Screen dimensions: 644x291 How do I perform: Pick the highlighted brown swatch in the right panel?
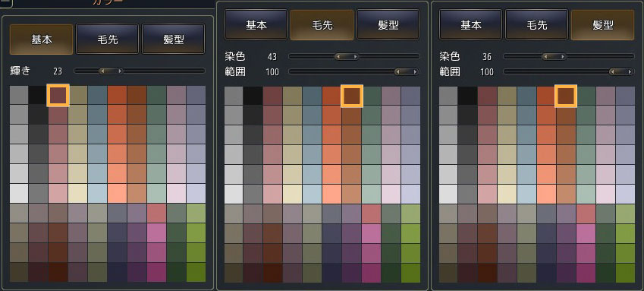566,96
